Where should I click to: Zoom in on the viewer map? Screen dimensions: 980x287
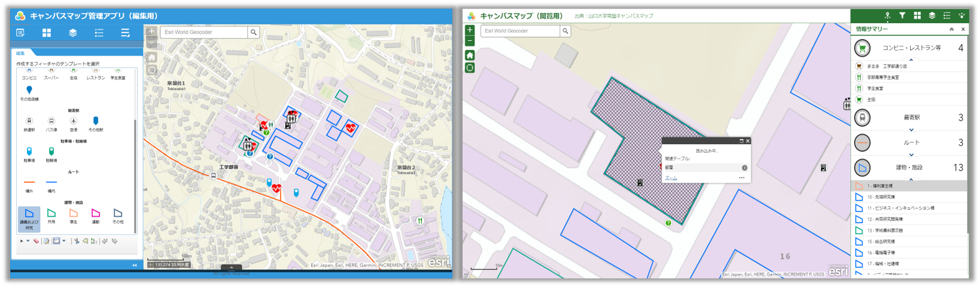click(x=470, y=30)
